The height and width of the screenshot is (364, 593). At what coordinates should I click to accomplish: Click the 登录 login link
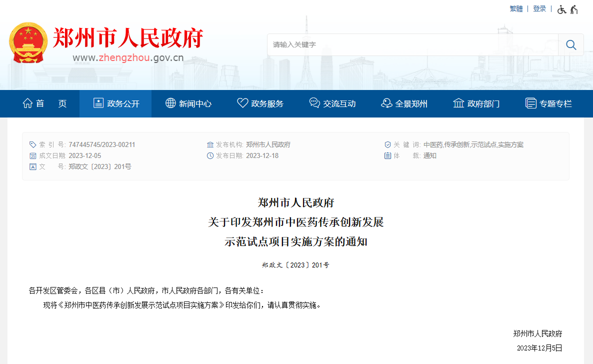point(539,8)
